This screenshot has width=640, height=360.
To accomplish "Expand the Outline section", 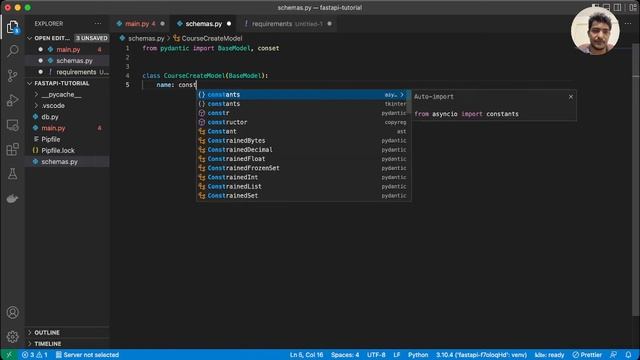I will pos(47,333).
